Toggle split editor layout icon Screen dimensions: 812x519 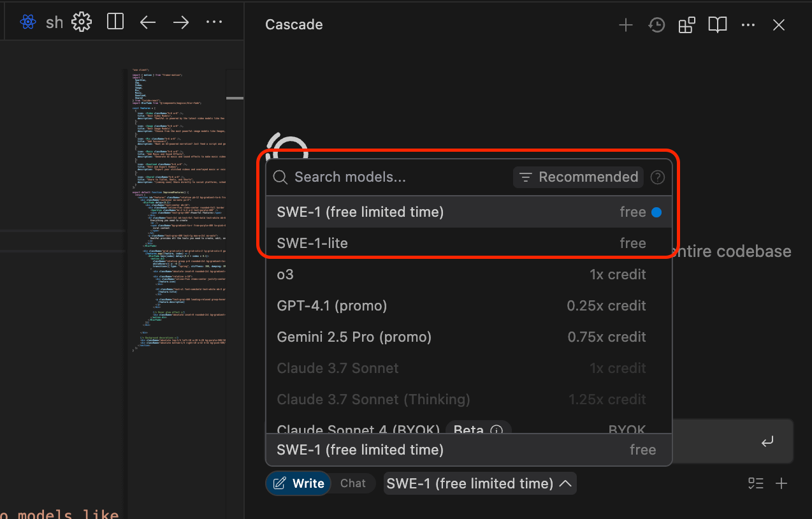(x=115, y=22)
